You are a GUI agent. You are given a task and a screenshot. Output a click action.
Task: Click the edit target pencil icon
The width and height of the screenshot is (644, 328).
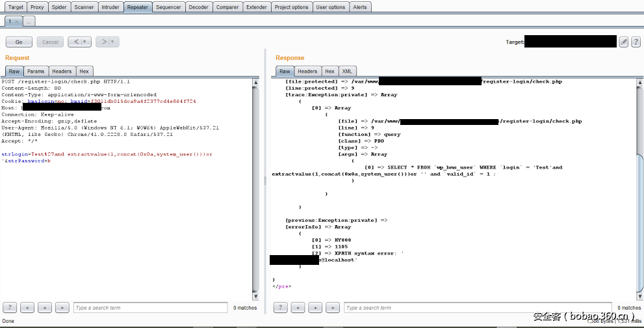pyautogui.click(x=624, y=42)
